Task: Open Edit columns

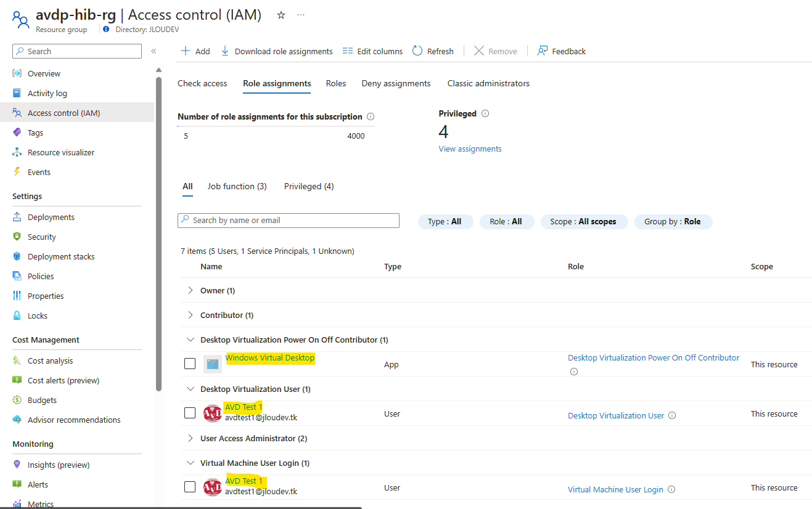Action: click(x=372, y=51)
